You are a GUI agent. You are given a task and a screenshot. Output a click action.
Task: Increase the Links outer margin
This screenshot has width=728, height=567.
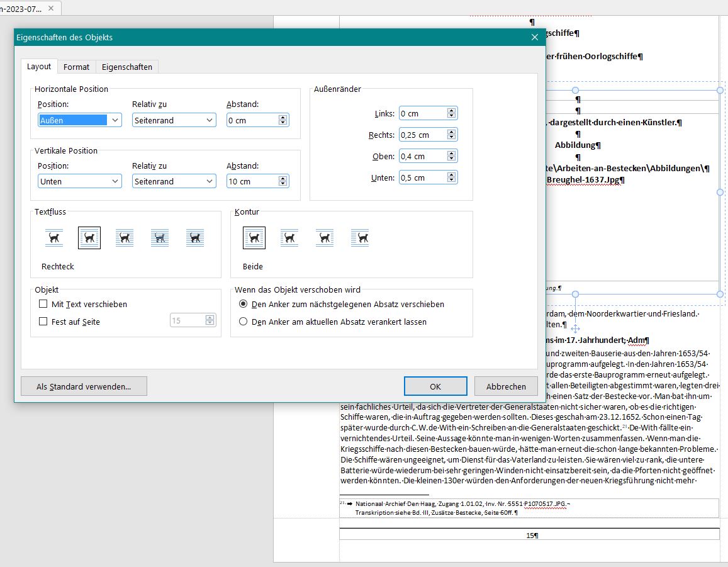coord(451,111)
